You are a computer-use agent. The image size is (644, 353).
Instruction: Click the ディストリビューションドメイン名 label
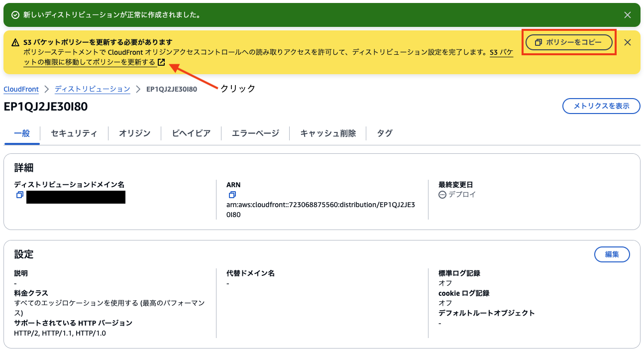tap(69, 185)
